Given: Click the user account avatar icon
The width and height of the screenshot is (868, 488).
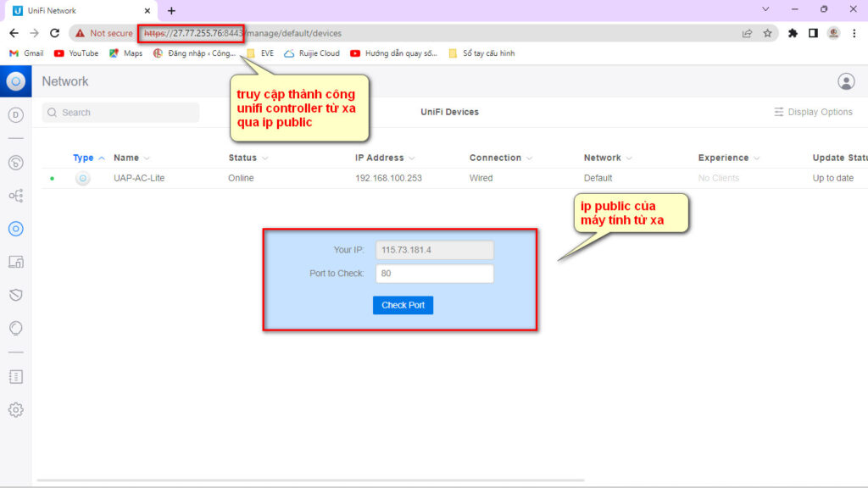Looking at the screenshot, I should pos(845,81).
